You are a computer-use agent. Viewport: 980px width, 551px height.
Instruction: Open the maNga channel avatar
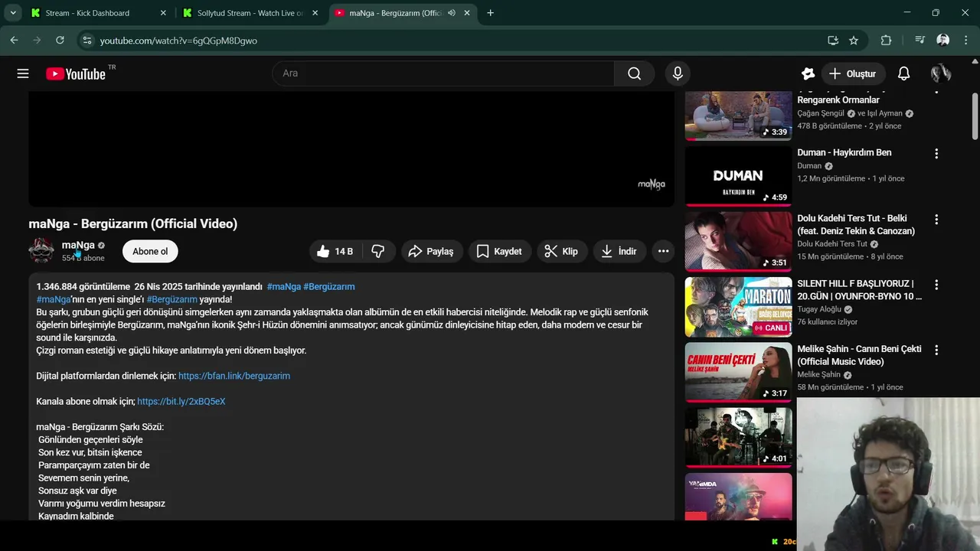[41, 251]
